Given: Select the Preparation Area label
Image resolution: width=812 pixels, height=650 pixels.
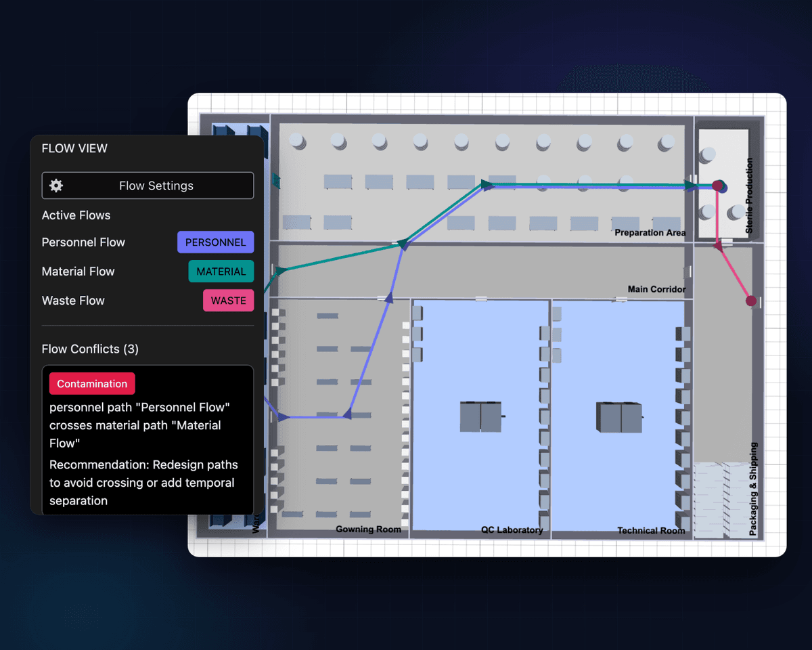Looking at the screenshot, I should (650, 233).
